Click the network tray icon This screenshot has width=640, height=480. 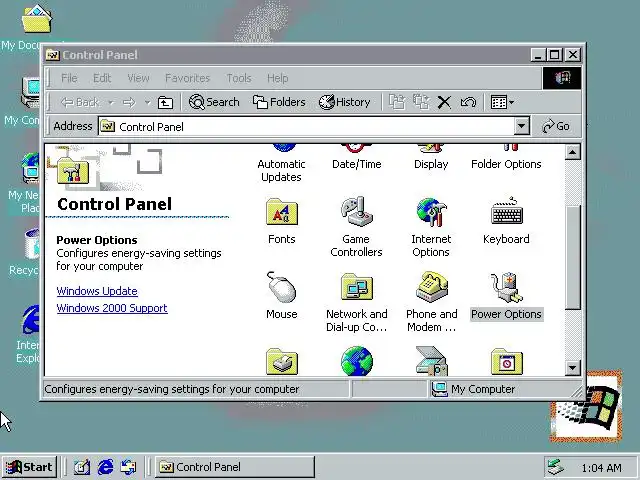(x=555, y=468)
